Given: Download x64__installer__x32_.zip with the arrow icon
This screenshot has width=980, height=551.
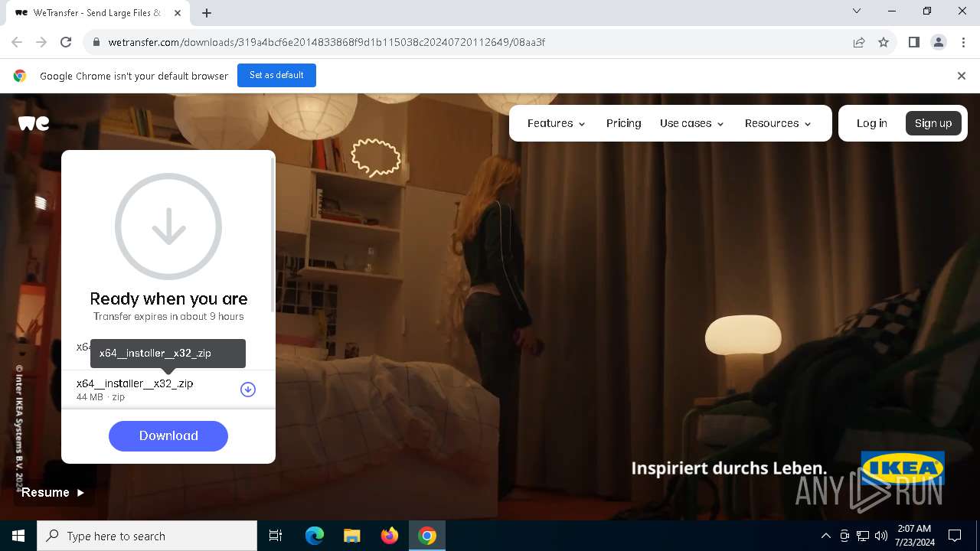Looking at the screenshot, I should click(248, 390).
